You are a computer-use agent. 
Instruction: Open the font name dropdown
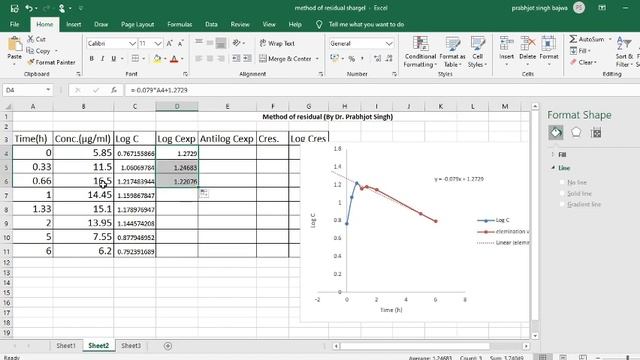click(132, 43)
